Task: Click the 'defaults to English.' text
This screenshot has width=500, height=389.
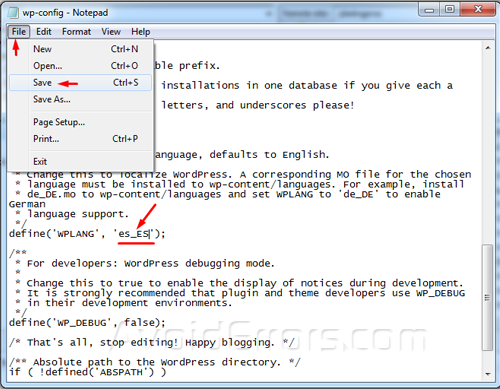Action: [x=269, y=155]
